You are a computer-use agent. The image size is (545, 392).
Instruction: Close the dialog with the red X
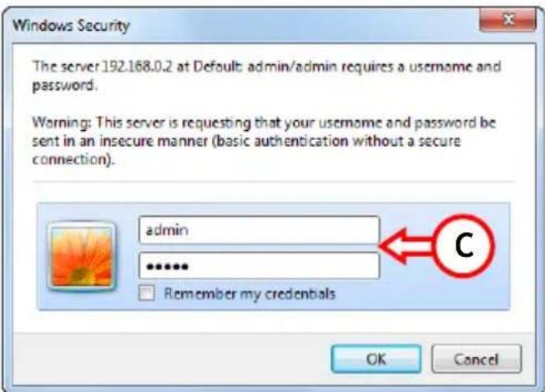pos(507,19)
